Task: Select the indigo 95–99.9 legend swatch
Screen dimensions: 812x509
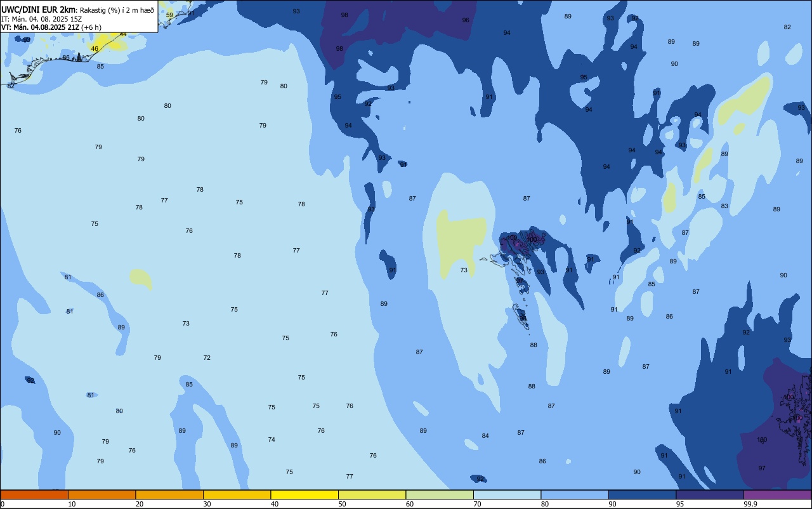Action: click(x=710, y=494)
